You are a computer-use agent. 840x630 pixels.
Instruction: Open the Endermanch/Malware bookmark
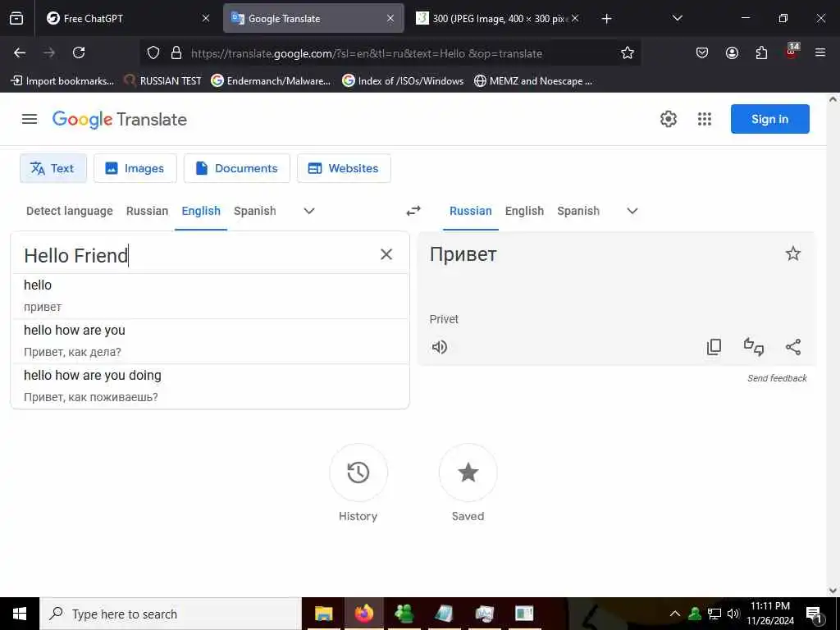tap(271, 81)
